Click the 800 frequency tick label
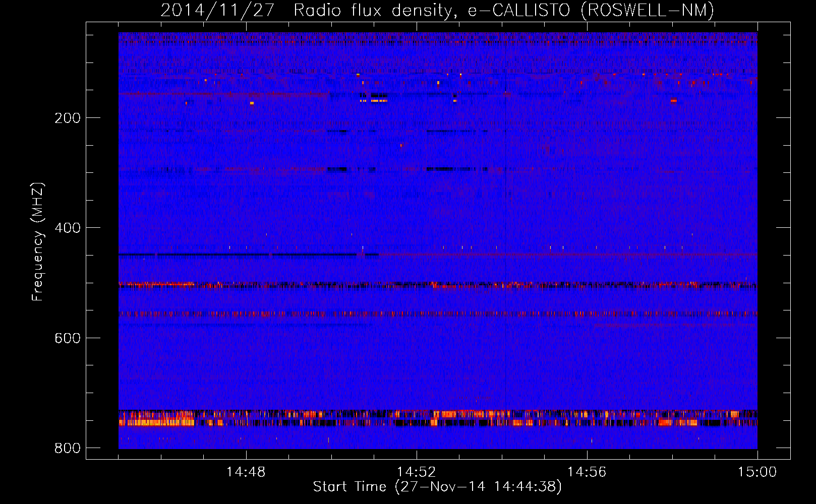 (x=68, y=448)
